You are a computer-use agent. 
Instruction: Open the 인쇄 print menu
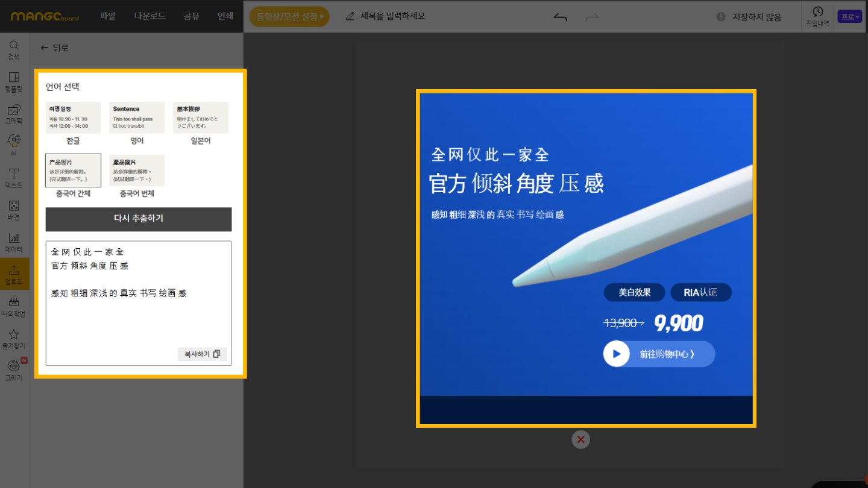point(225,16)
